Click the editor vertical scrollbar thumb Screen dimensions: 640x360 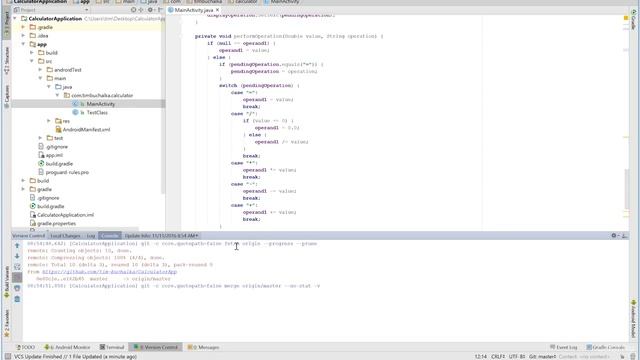tap(627, 189)
